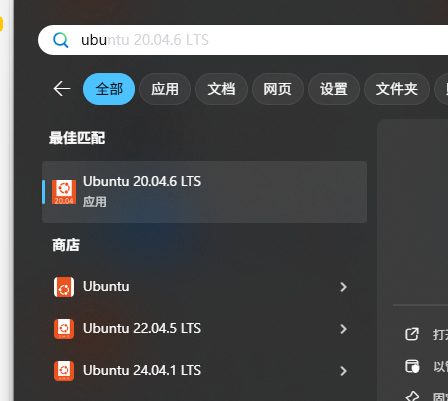Click the search magnifier icon
This screenshot has width=448, height=401.
61,40
